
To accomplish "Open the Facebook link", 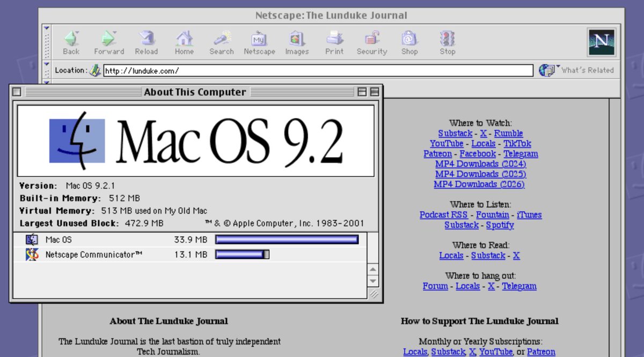I will (478, 154).
